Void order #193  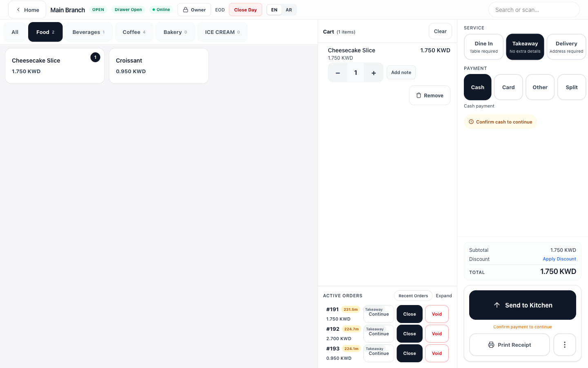(437, 353)
